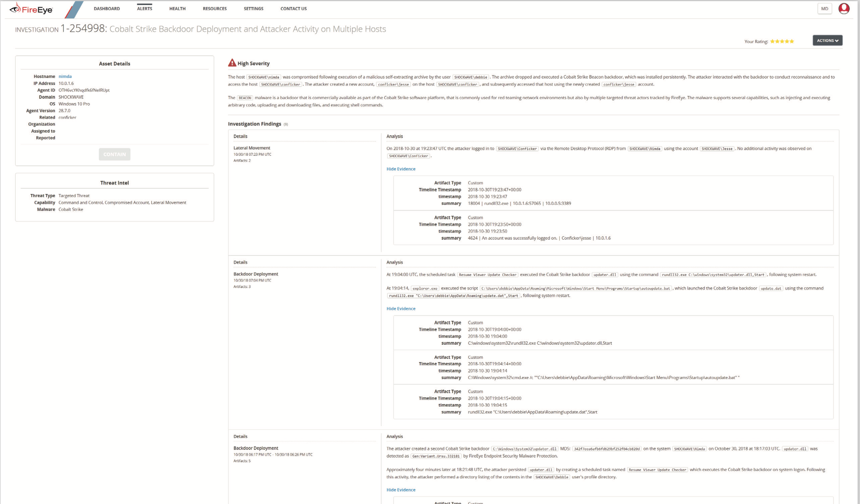Click the MD badge in the header

(x=825, y=9)
